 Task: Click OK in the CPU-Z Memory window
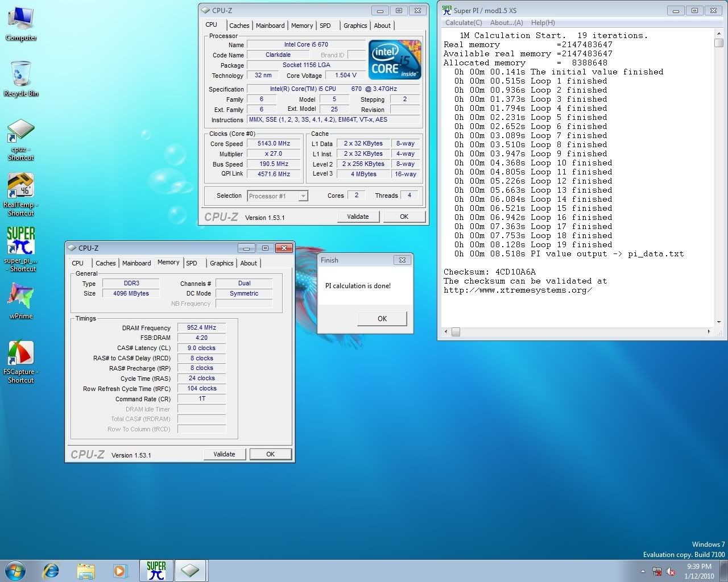tap(270, 454)
